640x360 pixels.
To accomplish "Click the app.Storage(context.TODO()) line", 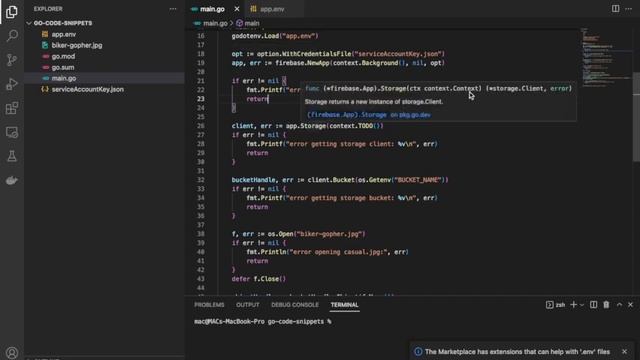I will (x=307, y=126).
